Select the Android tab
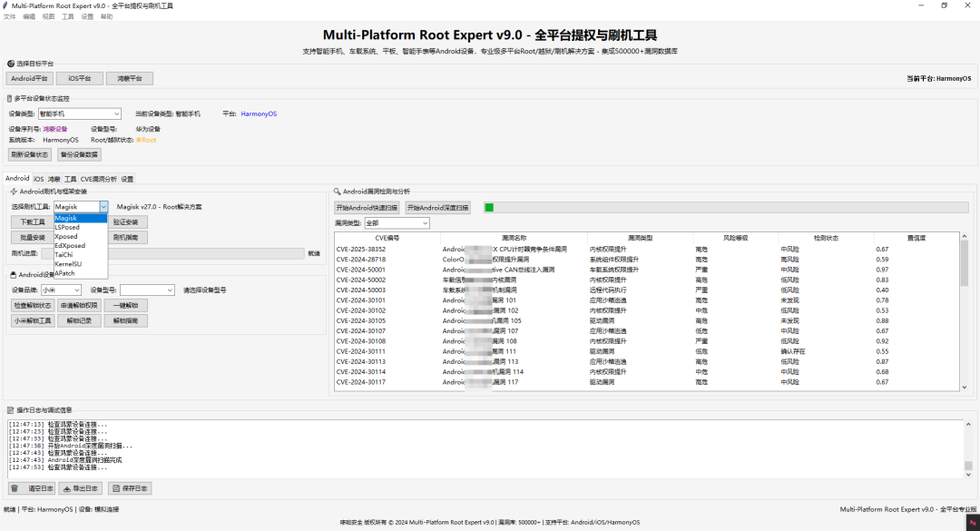The width and height of the screenshot is (980, 531). [17, 178]
